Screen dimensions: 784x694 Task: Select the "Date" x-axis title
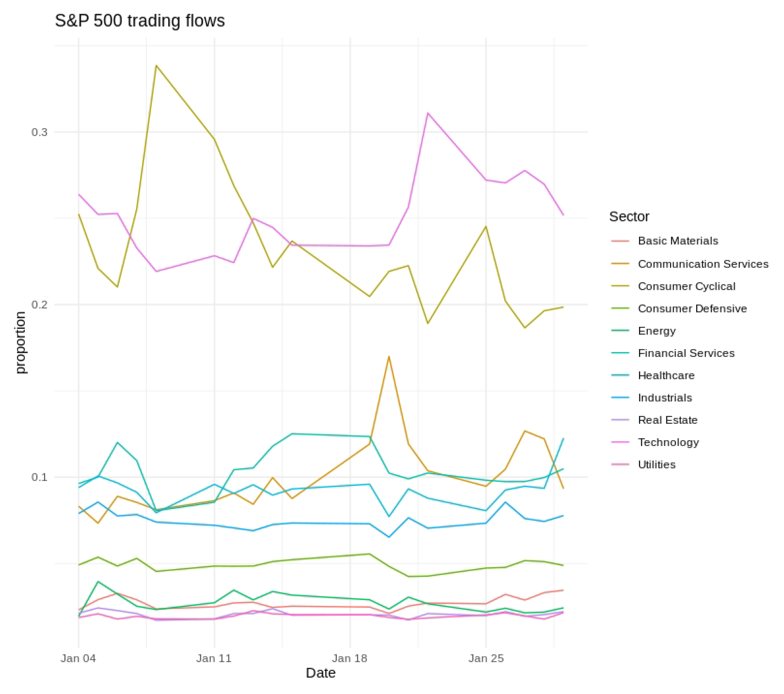tap(321, 673)
